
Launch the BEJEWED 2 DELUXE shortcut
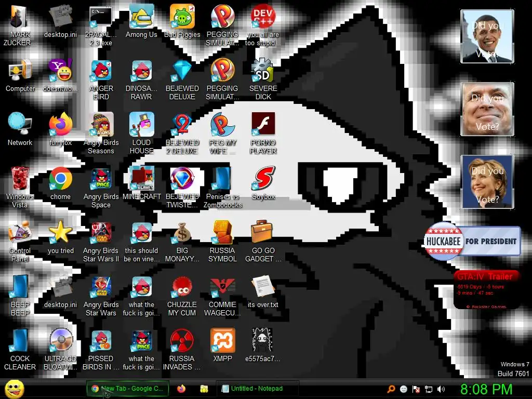pyautogui.click(x=182, y=133)
